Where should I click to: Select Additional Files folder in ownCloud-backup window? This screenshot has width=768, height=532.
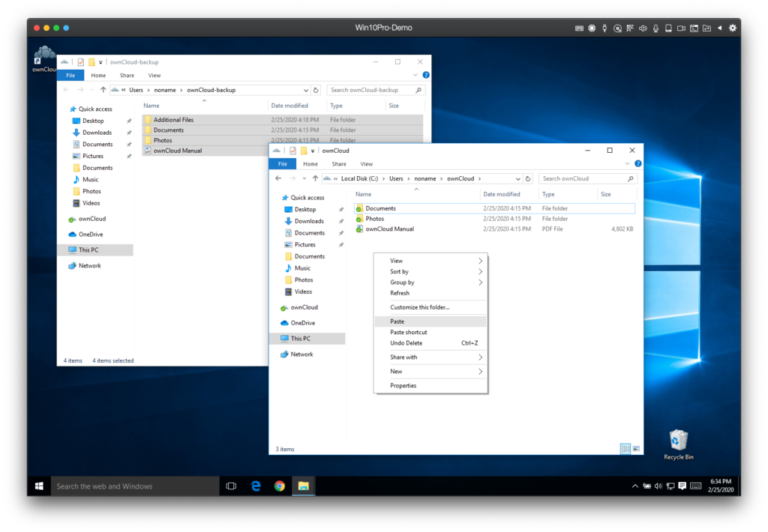[x=173, y=120]
